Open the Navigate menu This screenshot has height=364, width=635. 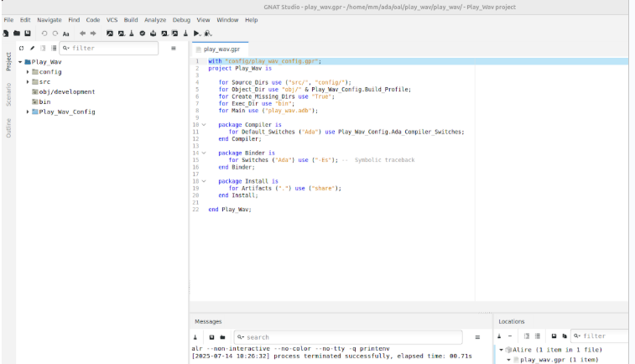pos(49,20)
